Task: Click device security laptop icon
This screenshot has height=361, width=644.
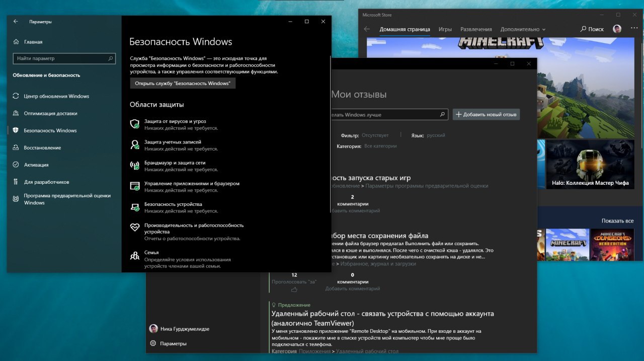Action: pos(134,207)
